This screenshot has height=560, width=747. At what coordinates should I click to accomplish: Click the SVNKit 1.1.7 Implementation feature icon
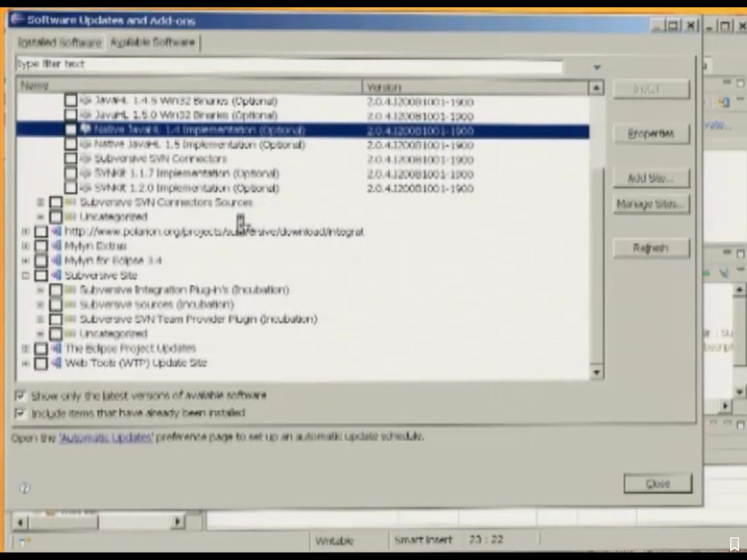pos(86,173)
